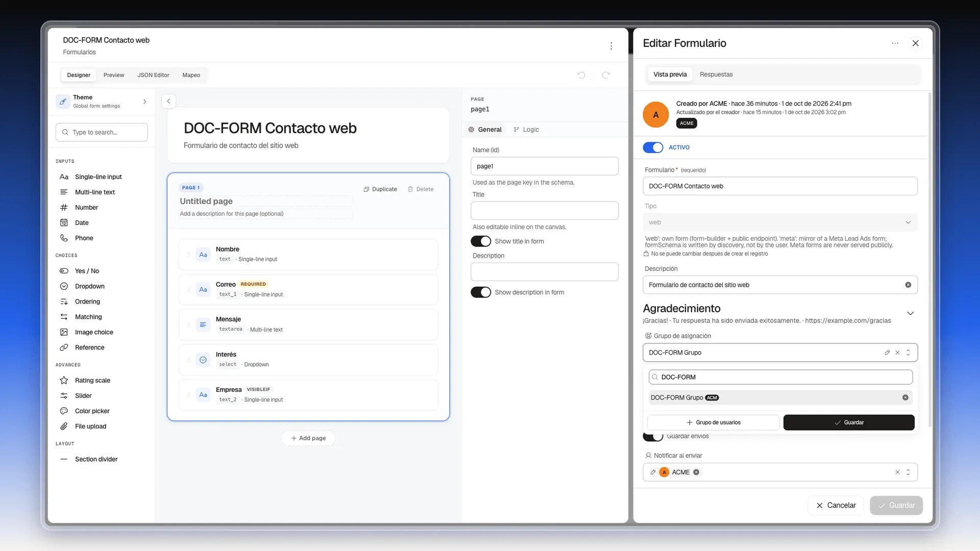Select the Logic tab
This screenshot has width=980, height=551.
[x=526, y=130]
